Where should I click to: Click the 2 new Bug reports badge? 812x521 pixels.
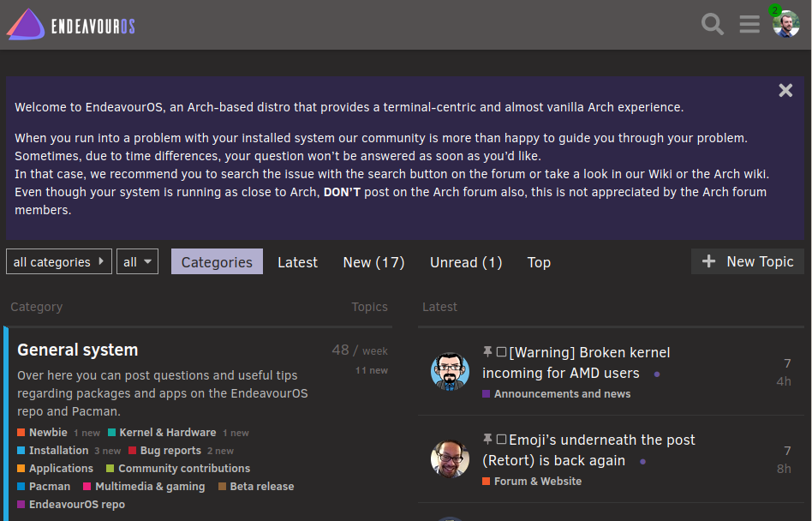220,451
